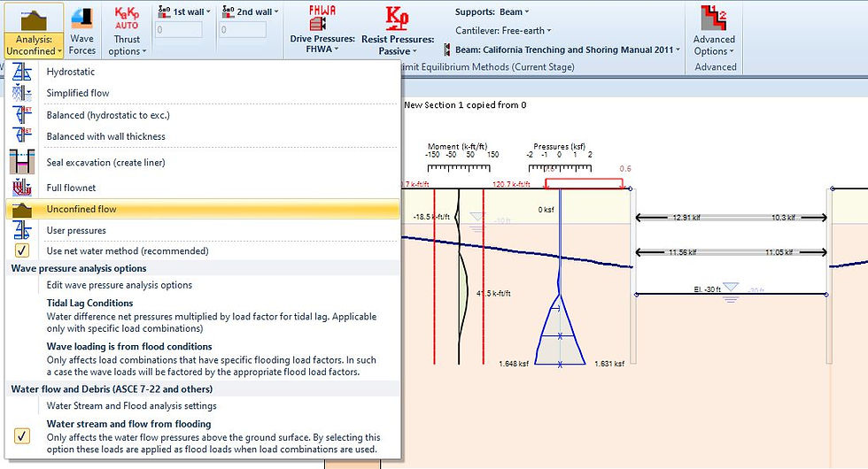Screen dimensions: 868x469
Task: Open Resist Pressures Passive dropdown
Action: [x=398, y=45]
